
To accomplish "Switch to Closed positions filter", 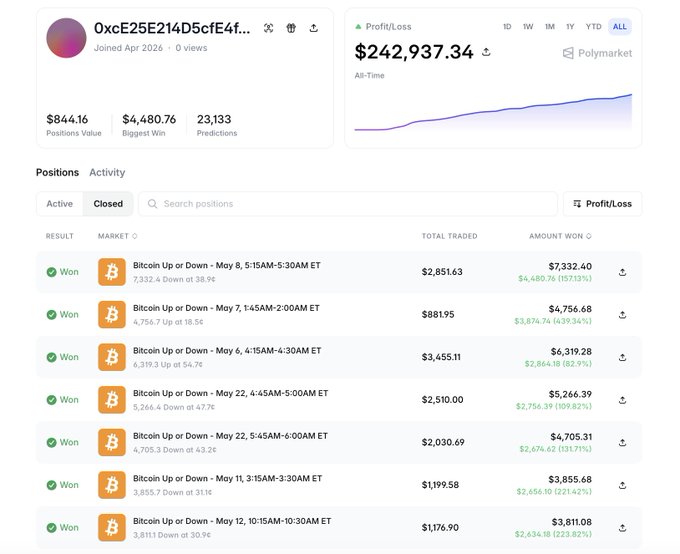I will tap(108, 203).
